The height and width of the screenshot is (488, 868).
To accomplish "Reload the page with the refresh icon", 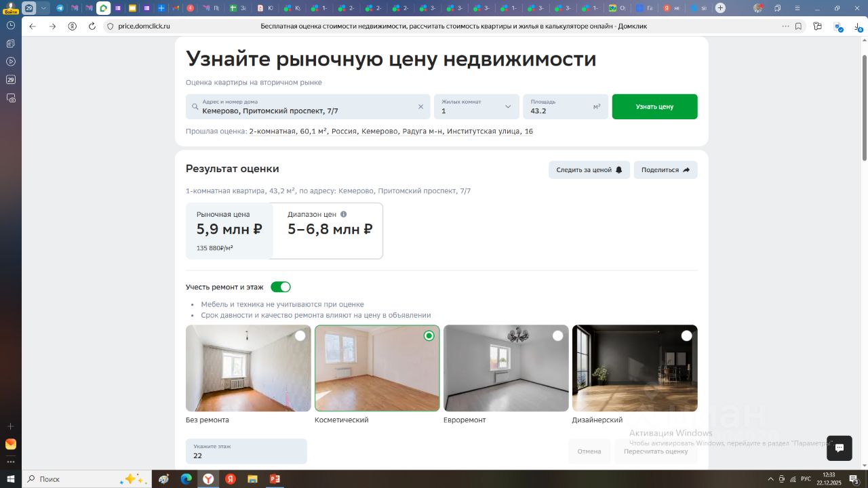I will pos(92,26).
